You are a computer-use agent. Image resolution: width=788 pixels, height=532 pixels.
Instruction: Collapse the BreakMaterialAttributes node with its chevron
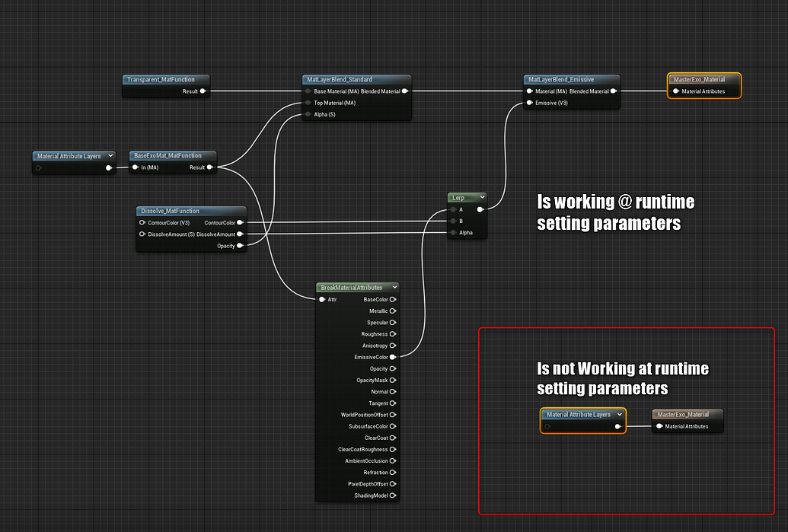(393, 287)
